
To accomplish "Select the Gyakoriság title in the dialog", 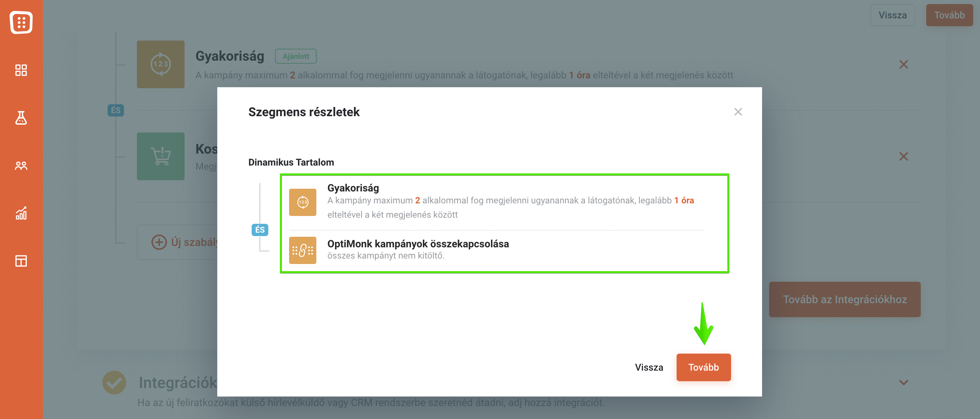I will (353, 188).
